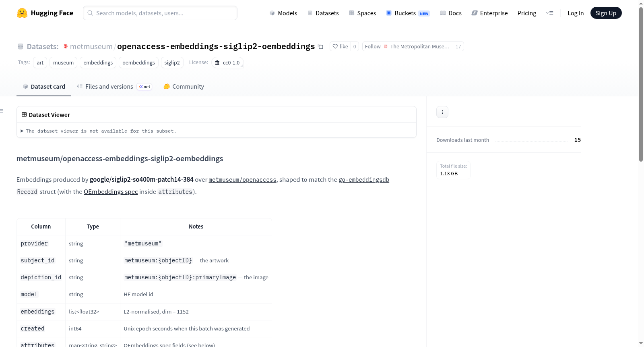Go to Datasets page in navbar
Image resolution: width=644 pixels, height=347 pixels.
click(x=323, y=13)
